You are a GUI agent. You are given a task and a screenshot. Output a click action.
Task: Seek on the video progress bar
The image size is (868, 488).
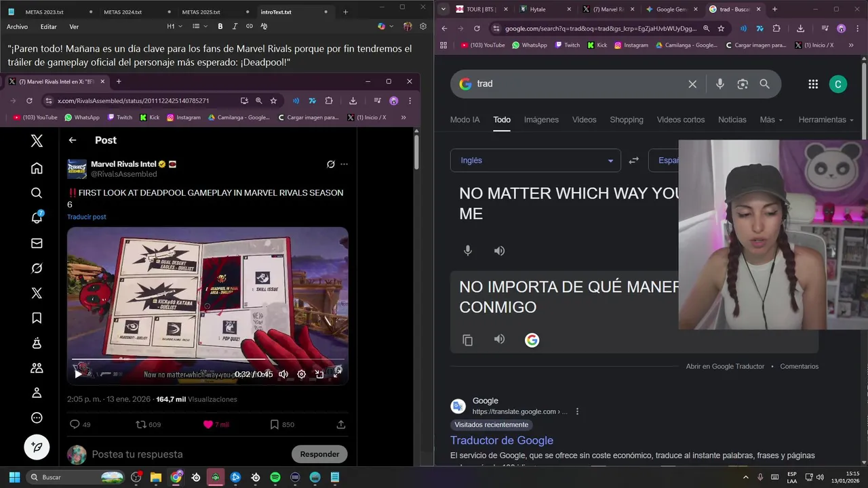(x=208, y=359)
